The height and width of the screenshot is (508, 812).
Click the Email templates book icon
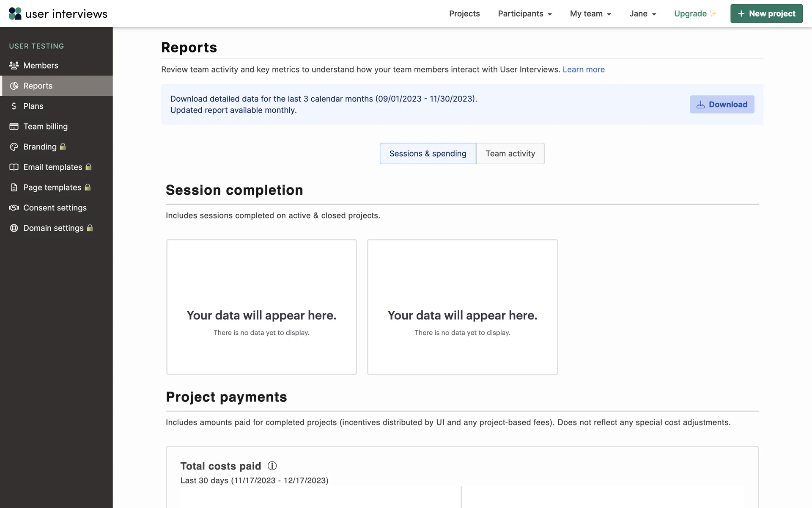[14, 167]
